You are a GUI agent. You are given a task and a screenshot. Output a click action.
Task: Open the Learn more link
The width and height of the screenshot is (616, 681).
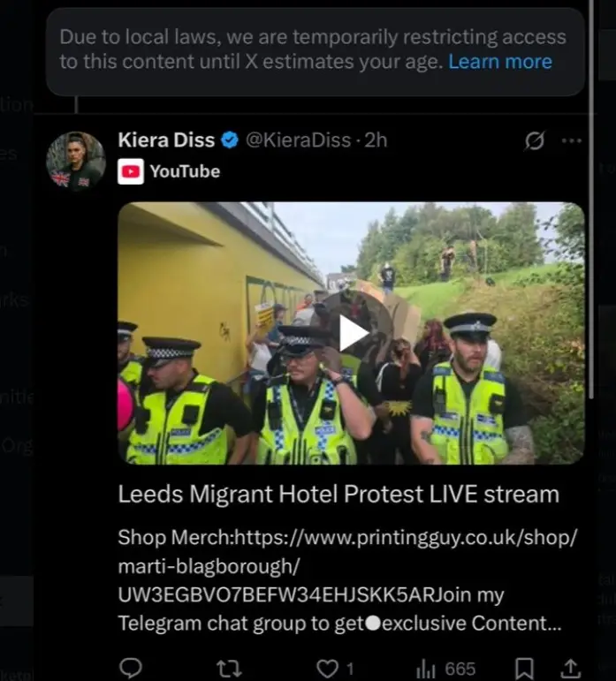tap(499, 62)
